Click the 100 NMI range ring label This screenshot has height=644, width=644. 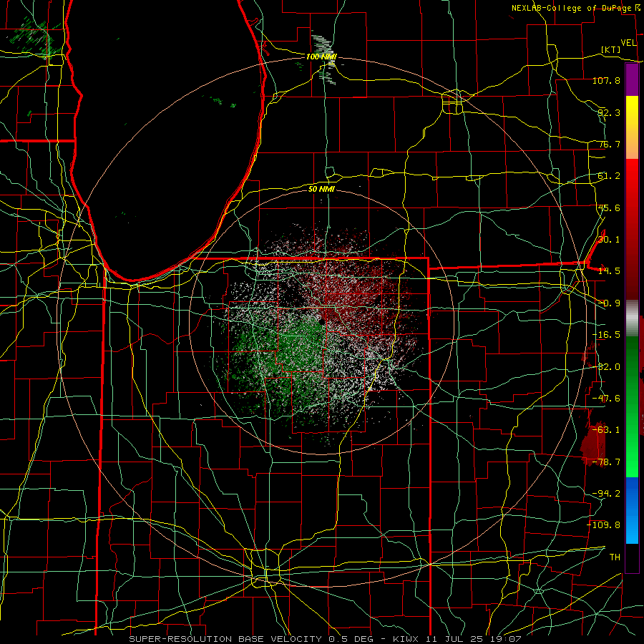(x=321, y=57)
